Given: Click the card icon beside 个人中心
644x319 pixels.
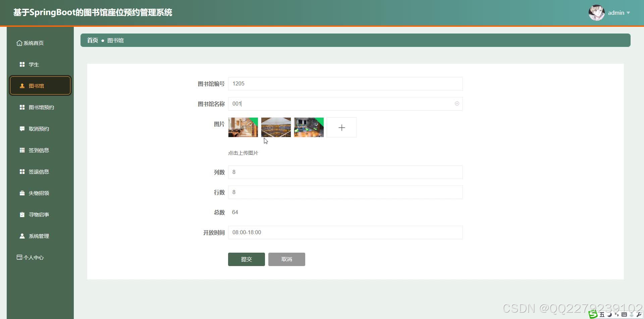Looking at the screenshot, I should (19, 257).
